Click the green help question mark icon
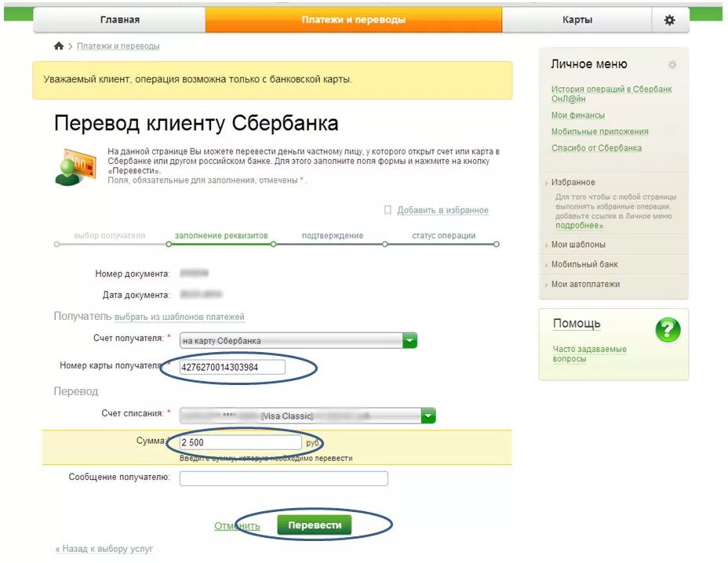 click(x=668, y=330)
